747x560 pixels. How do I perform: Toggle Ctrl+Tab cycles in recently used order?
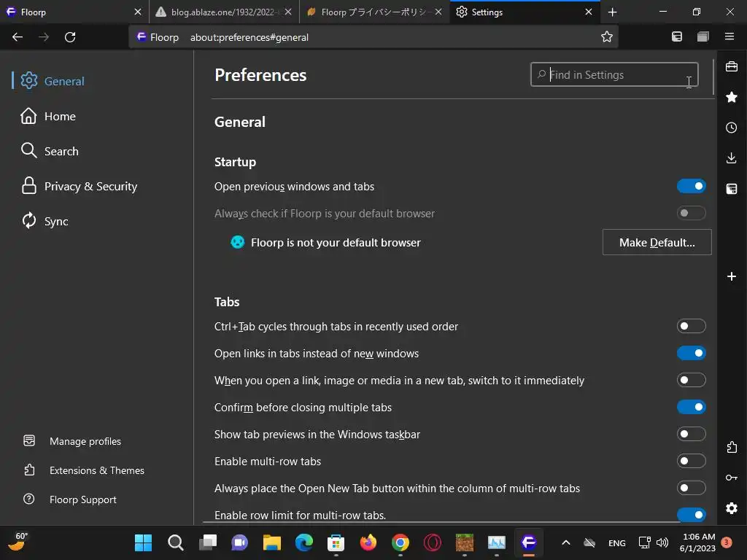(x=692, y=326)
